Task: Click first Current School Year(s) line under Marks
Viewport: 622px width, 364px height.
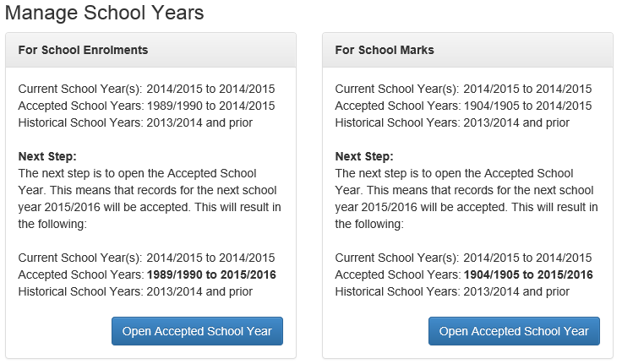Action: (463, 89)
